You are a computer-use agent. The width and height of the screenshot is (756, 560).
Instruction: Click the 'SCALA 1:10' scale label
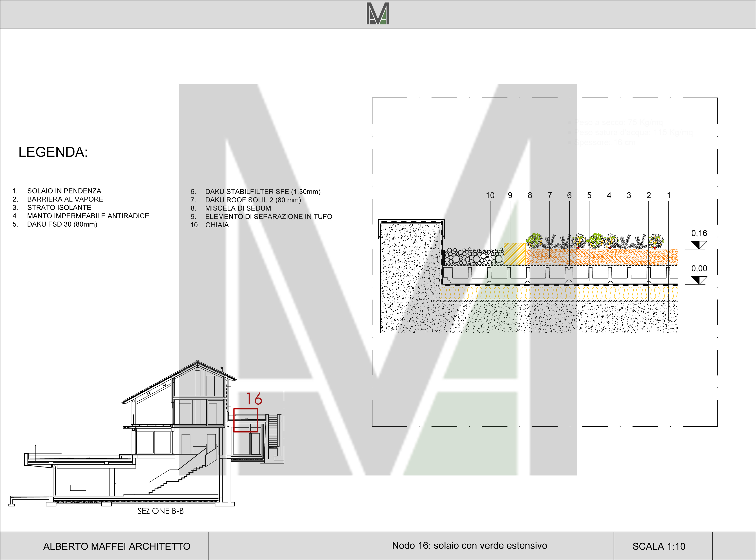pos(659,547)
